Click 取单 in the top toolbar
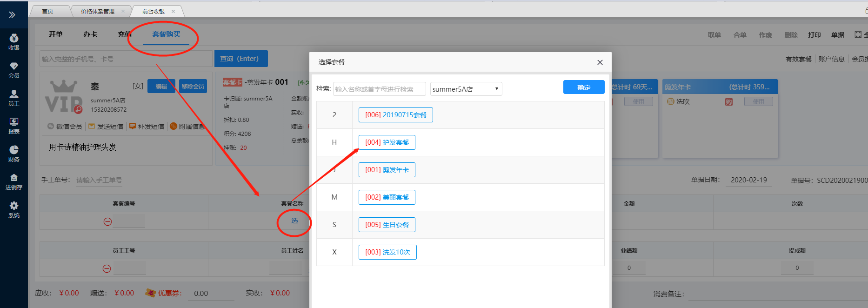The image size is (868, 308). (714, 35)
